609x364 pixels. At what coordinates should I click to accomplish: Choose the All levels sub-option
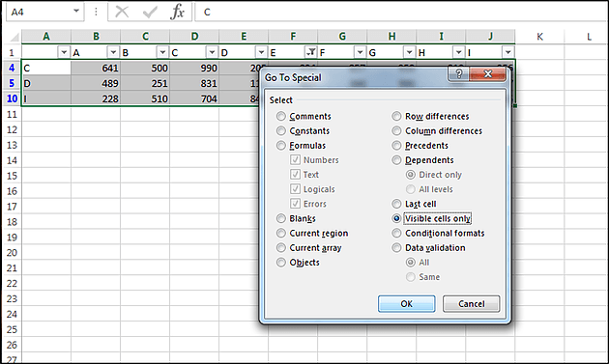click(x=410, y=189)
